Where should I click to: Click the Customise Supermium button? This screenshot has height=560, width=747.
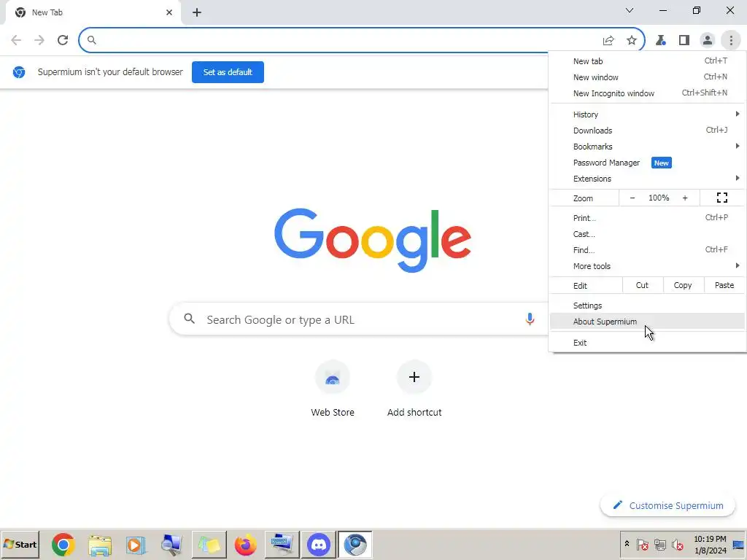point(668,506)
